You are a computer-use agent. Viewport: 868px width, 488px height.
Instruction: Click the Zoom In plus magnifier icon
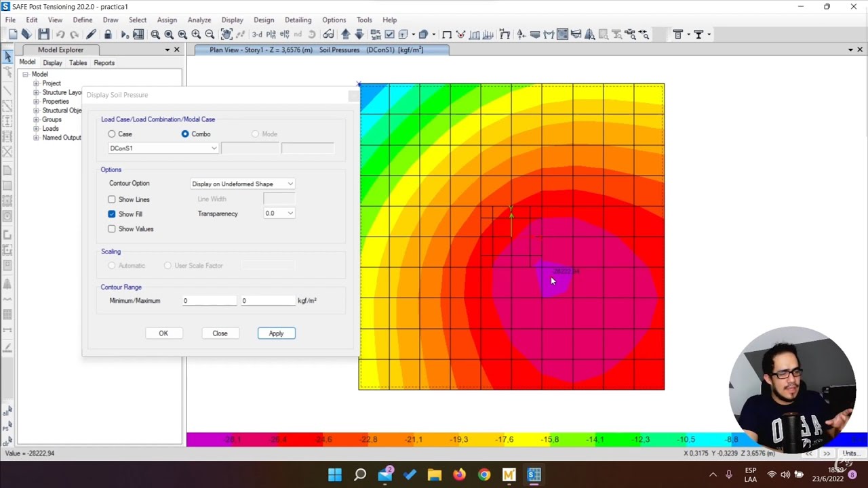click(x=196, y=35)
